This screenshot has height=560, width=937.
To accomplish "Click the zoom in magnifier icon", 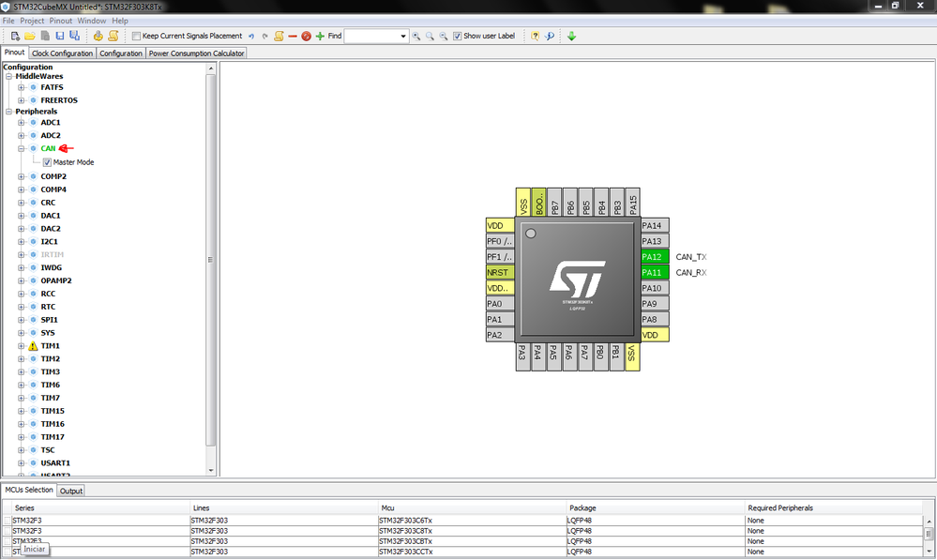I will (x=416, y=36).
